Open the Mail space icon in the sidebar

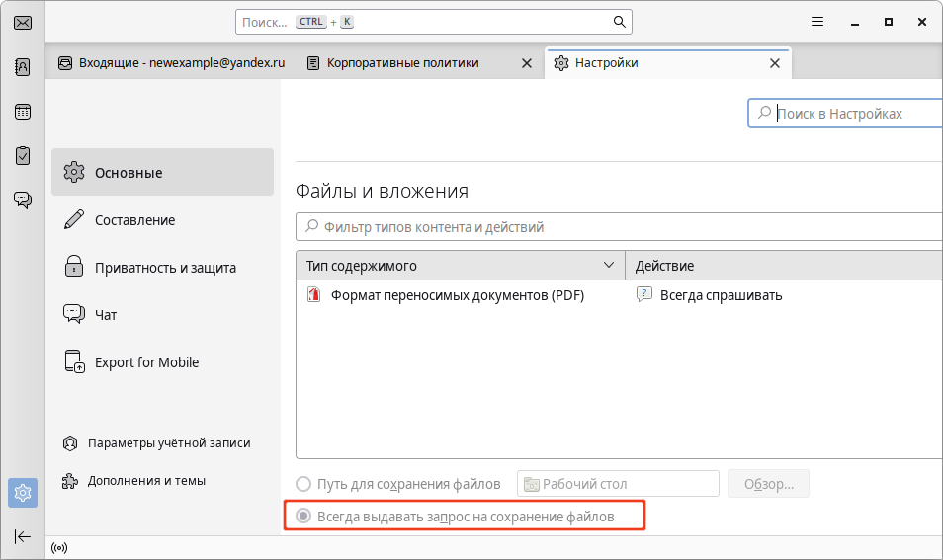[x=22, y=23]
